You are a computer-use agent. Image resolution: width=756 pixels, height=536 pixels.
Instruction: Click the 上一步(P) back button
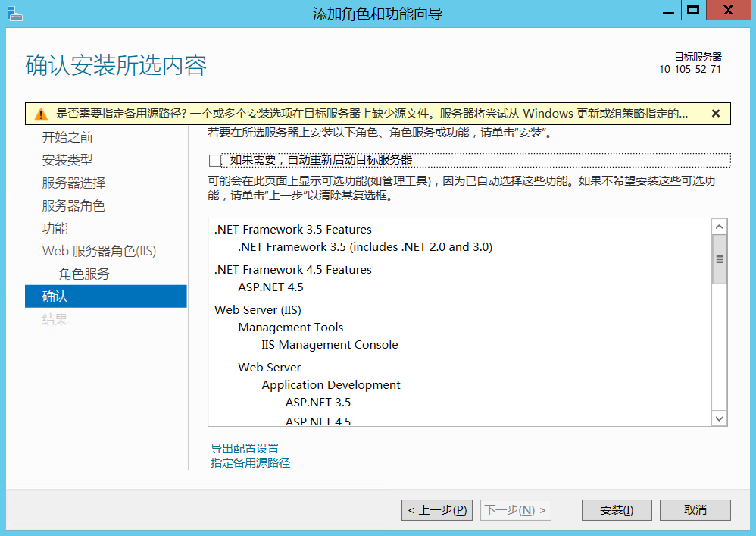pos(437,510)
